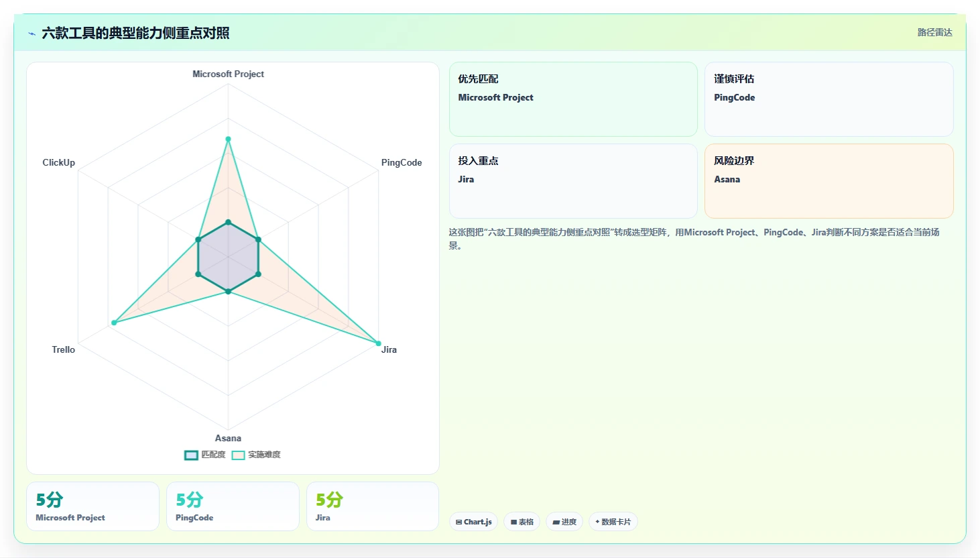Click the PingCode radar axis label

click(402, 162)
